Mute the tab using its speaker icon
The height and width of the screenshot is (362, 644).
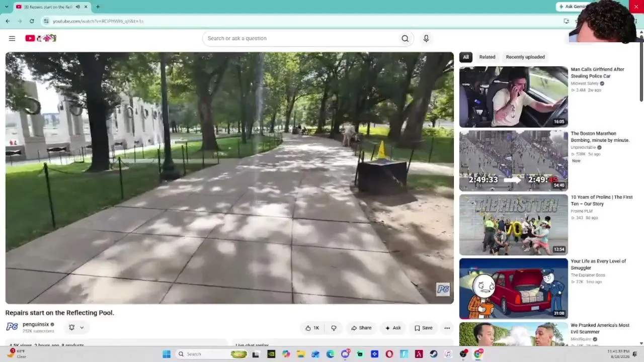pyautogui.click(x=77, y=7)
